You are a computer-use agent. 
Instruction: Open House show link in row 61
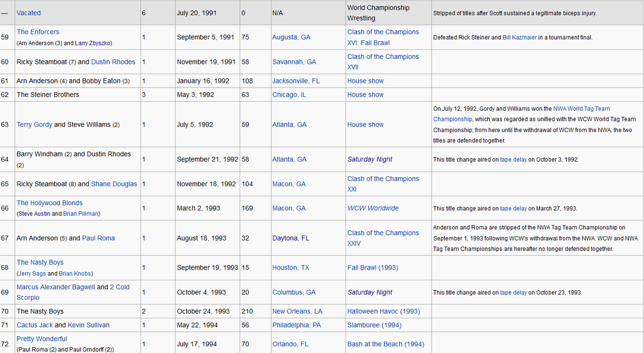click(365, 81)
